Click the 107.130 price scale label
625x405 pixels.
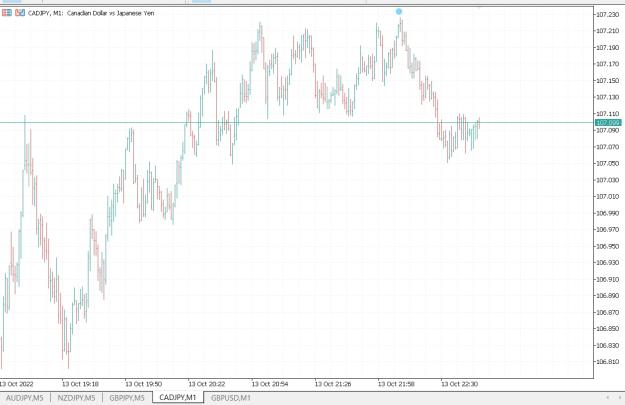click(607, 97)
